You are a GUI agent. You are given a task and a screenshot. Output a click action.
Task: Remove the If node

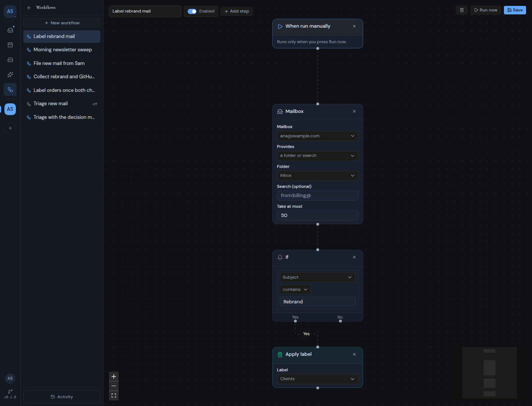(354, 257)
